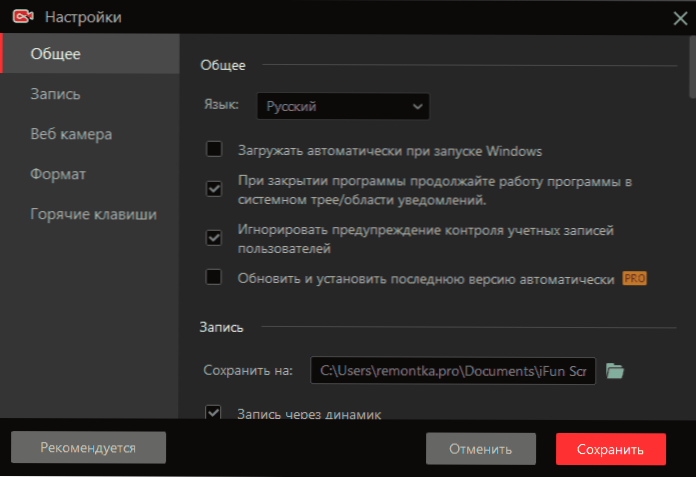This screenshot has height=477, width=696.
Task: Close the Настройки settings window
Action: click(x=680, y=18)
